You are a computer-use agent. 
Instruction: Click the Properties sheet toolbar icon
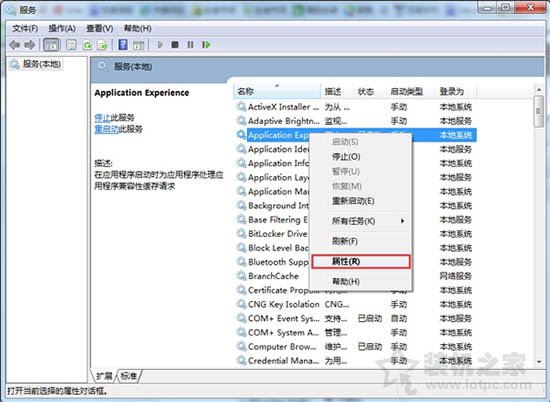pos(71,45)
